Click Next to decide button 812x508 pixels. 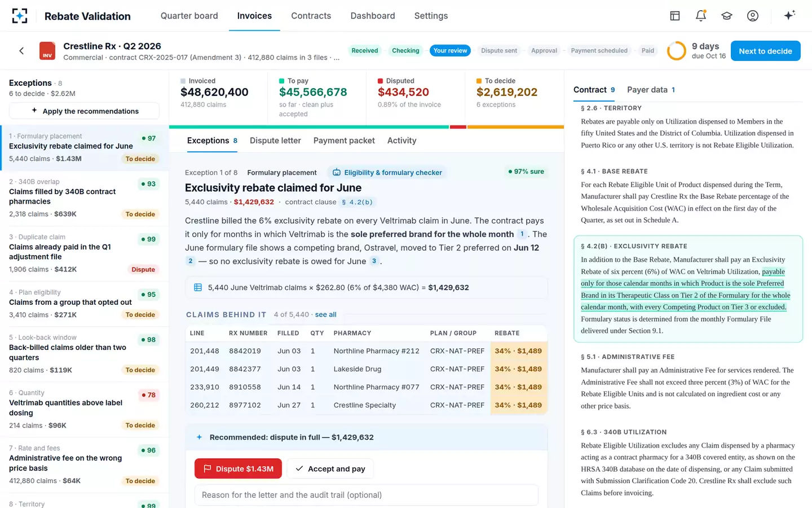765,51
